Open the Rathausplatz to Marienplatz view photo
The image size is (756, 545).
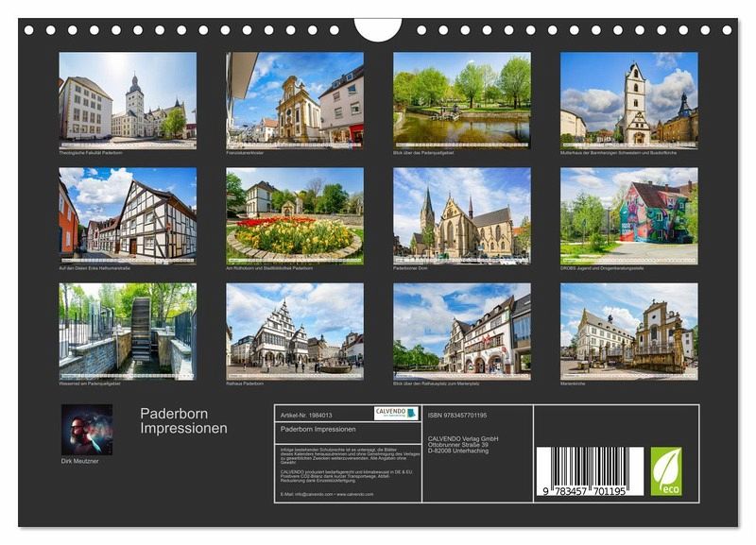coord(462,332)
